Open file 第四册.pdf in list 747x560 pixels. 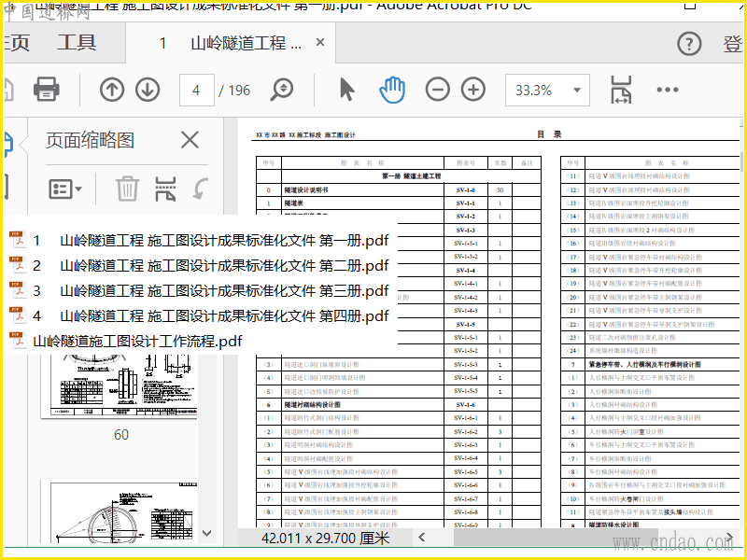199,316
